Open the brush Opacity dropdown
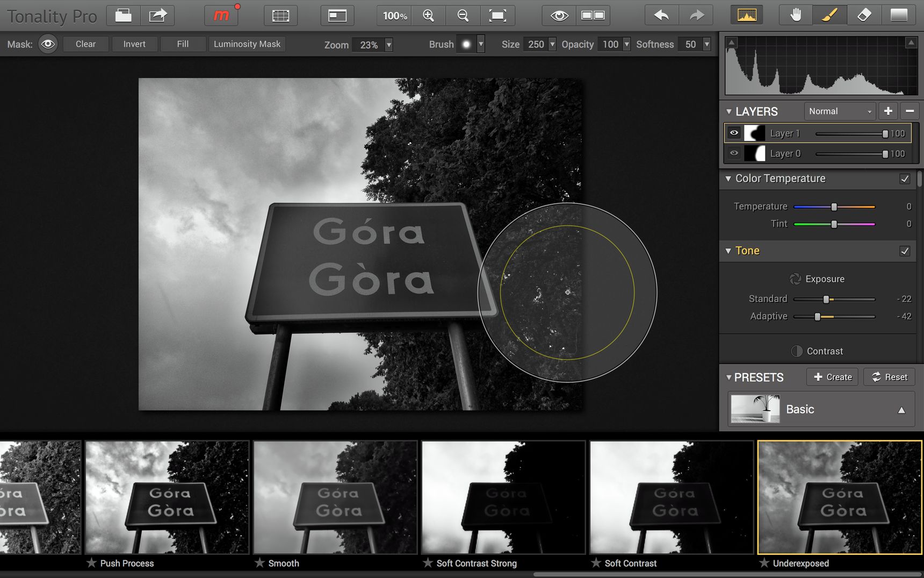Screen dimensions: 924x578 tap(626, 44)
